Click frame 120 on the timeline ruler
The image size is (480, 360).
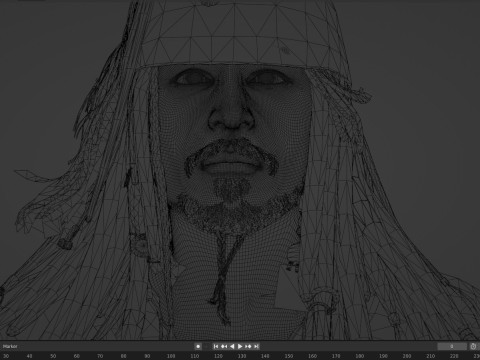pyautogui.click(x=218, y=356)
